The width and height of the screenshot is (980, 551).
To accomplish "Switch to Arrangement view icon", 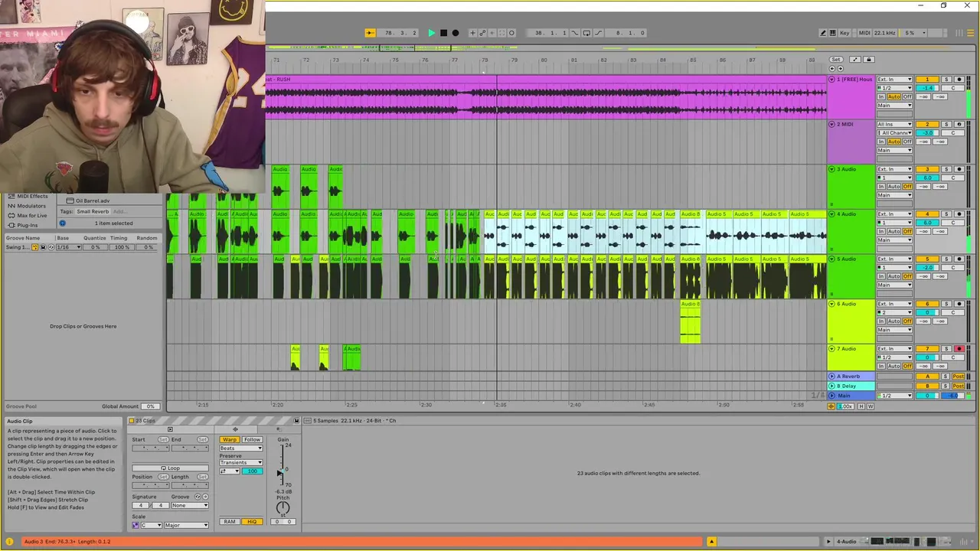I will coord(971,33).
